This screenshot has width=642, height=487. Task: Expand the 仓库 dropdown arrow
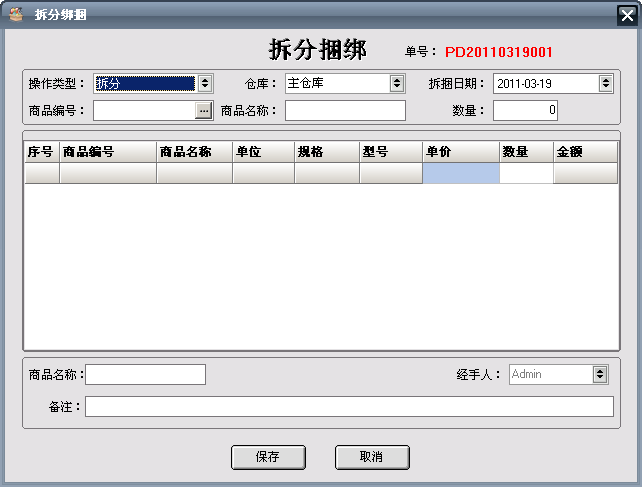[x=397, y=84]
